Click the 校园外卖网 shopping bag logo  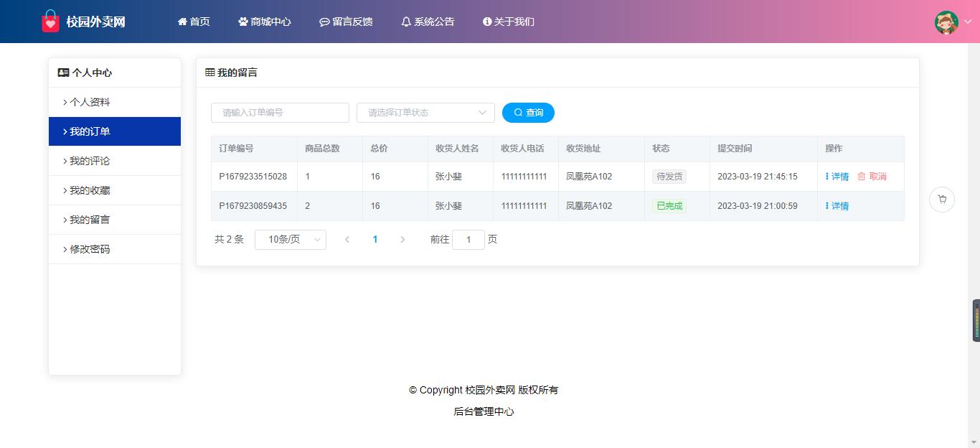[50, 22]
